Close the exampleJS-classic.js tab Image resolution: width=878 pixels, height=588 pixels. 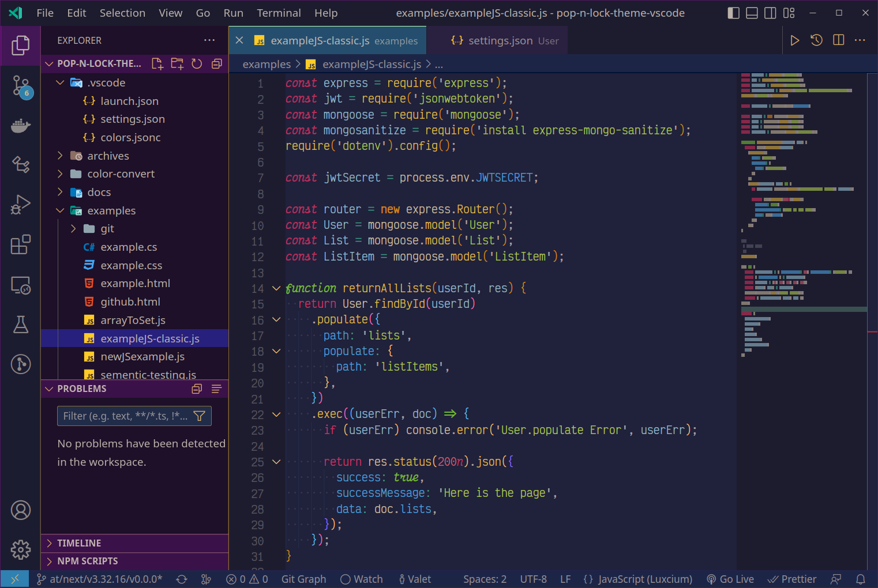click(x=239, y=40)
